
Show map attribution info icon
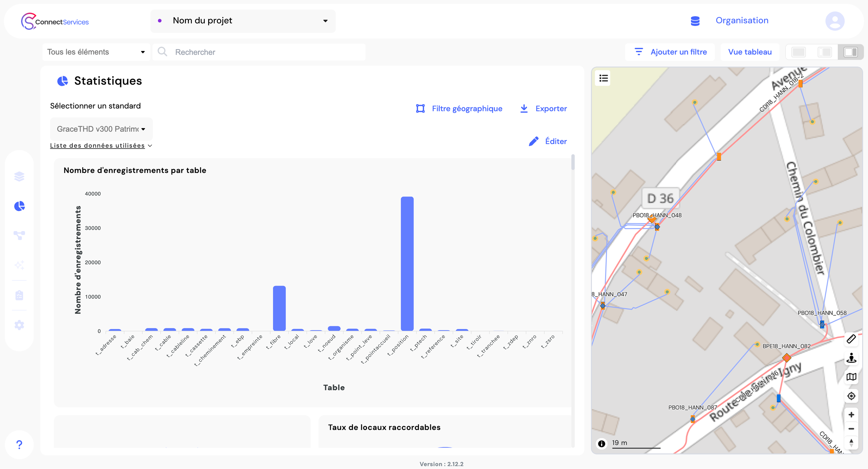[x=601, y=444]
